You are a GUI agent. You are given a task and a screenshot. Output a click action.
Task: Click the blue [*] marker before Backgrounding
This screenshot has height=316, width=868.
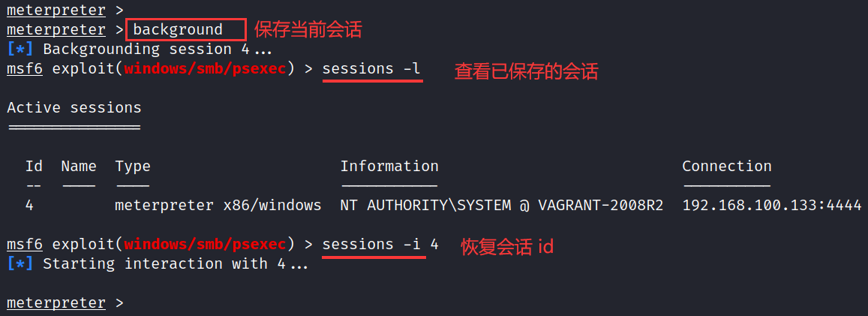[20, 50]
